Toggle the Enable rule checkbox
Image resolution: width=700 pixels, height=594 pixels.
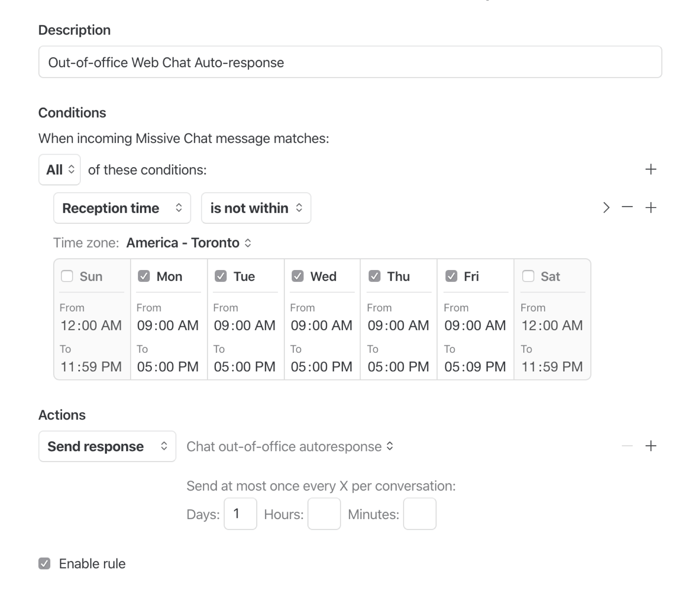(45, 564)
